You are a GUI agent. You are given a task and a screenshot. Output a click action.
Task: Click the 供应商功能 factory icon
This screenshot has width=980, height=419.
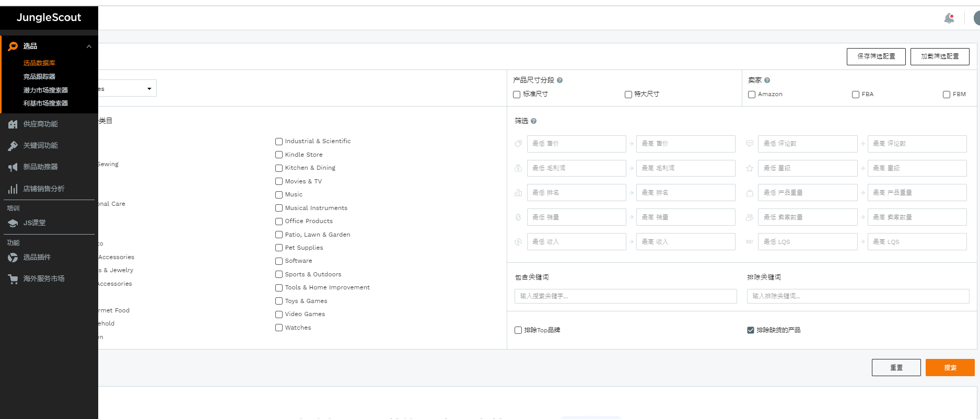[13, 124]
